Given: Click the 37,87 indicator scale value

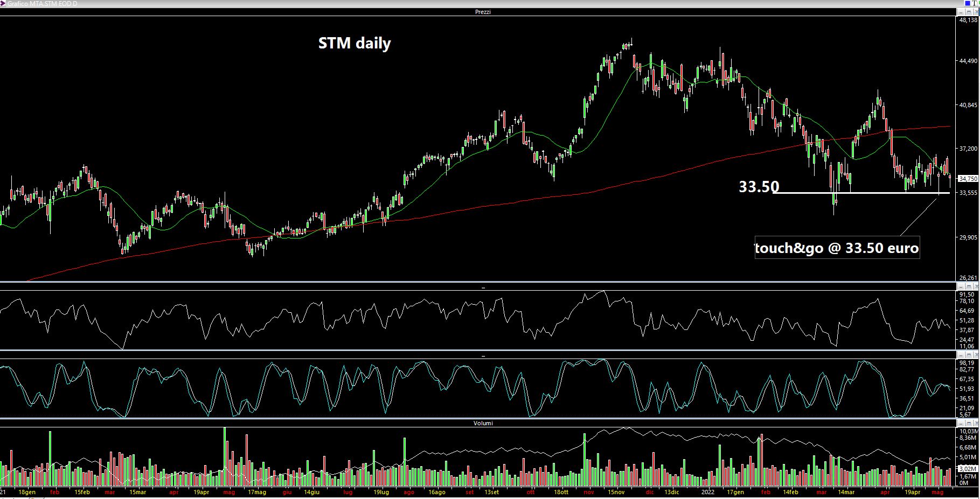Looking at the screenshot, I should (x=967, y=330).
